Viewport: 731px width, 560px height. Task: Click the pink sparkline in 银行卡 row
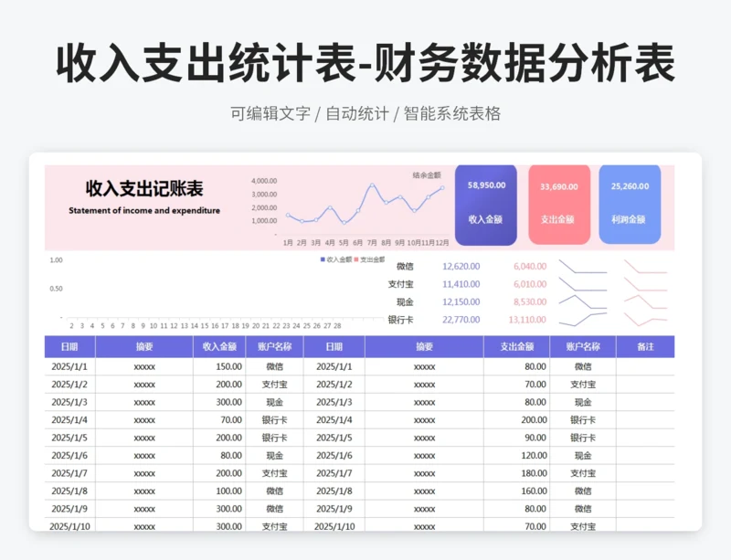click(x=645, y=319)
